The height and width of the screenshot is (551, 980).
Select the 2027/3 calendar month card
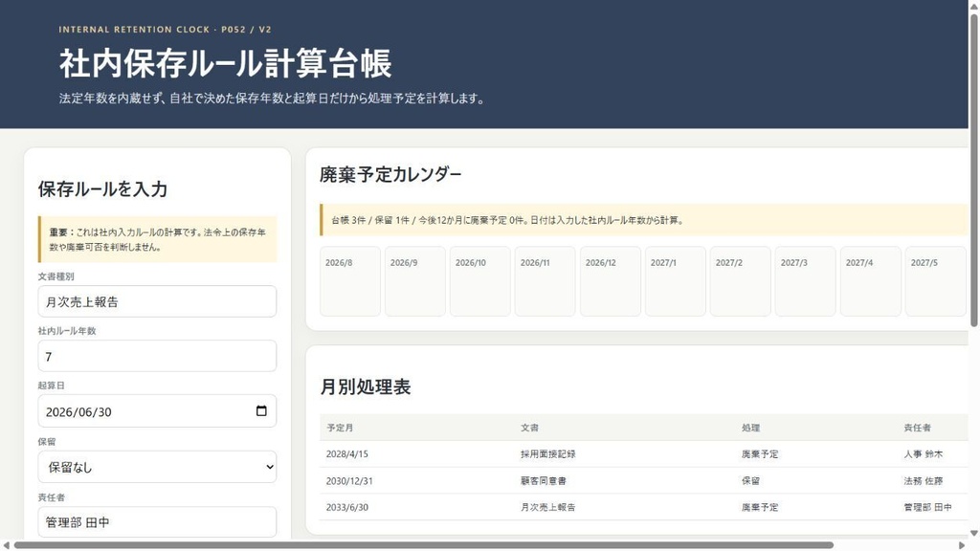coord(805,281)
